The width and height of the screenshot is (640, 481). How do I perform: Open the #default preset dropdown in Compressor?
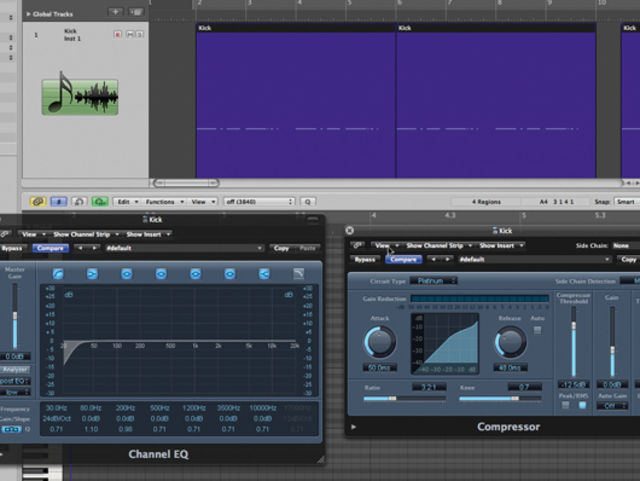[534, 259]
